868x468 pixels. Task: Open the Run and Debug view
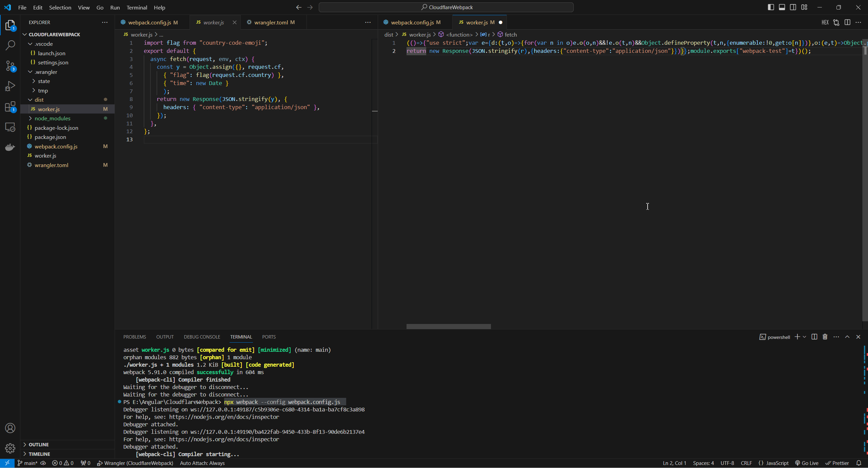point(10,86)
